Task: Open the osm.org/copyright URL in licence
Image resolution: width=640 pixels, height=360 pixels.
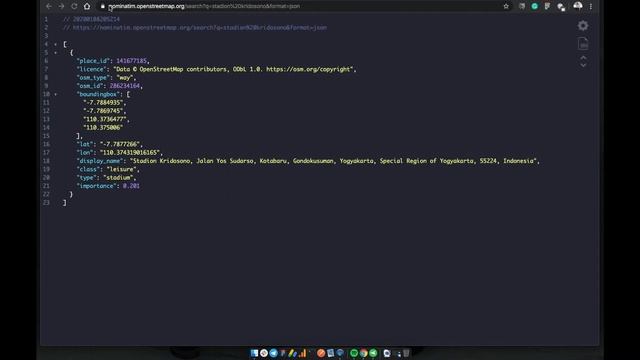Action: coord(309,69)
